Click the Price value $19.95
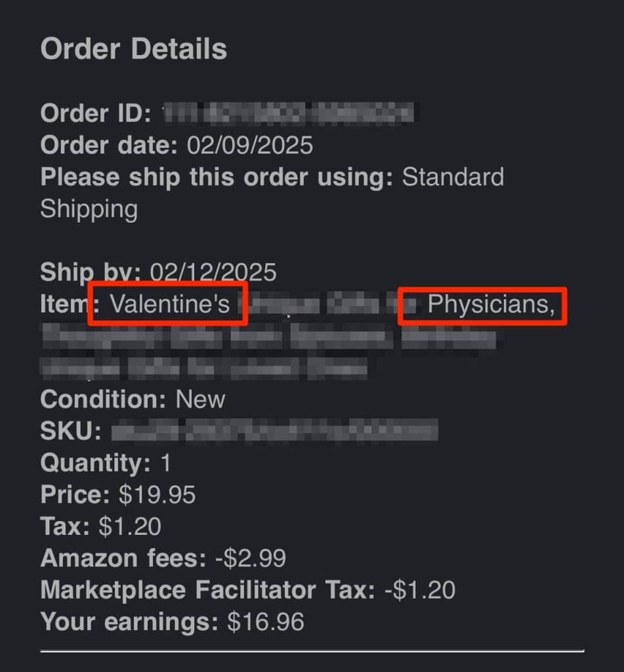Image resolution: width=624 pixels, height=672 pixels. coord(157,494)
